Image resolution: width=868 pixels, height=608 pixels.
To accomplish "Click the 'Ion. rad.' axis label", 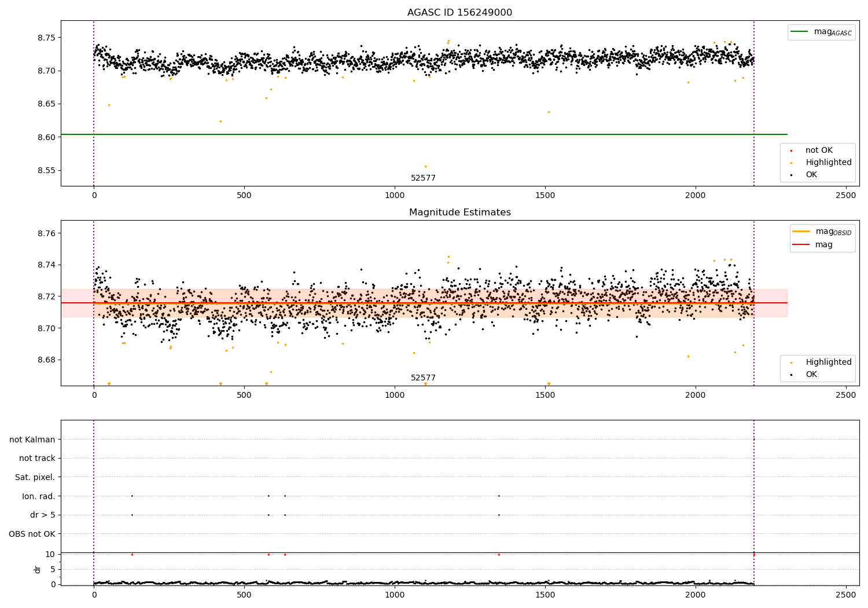I will 38,496.
